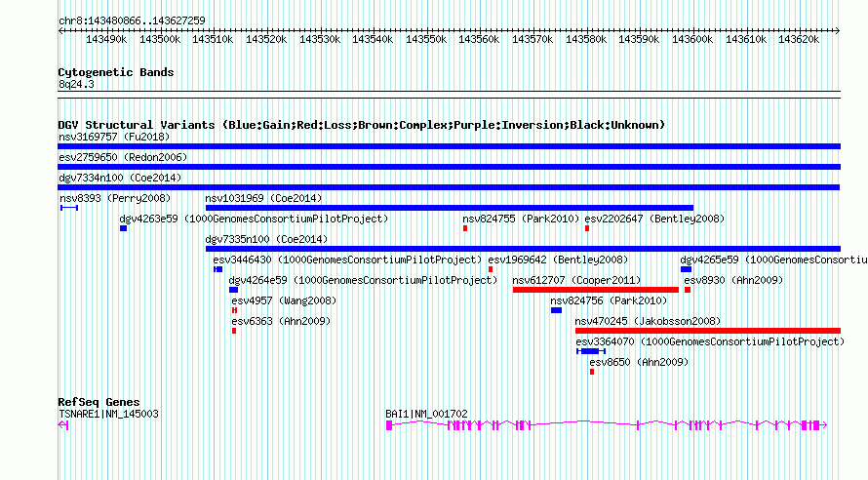
Task: Click the esv8650 (Ahn2009) label
Action: pos(639,362)
